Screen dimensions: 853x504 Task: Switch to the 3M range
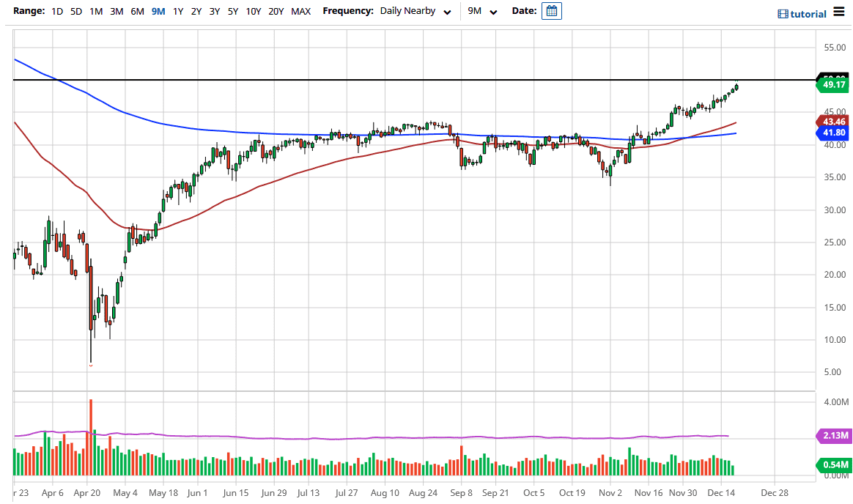tap(116, 12)
